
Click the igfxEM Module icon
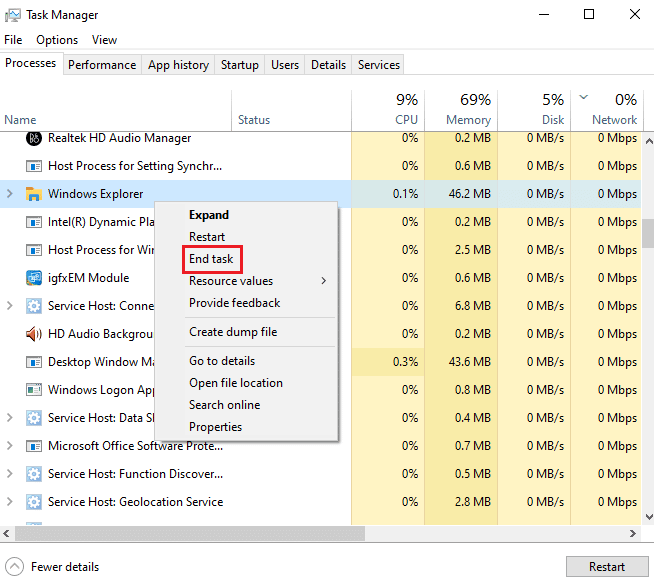(x=34, y=278)
